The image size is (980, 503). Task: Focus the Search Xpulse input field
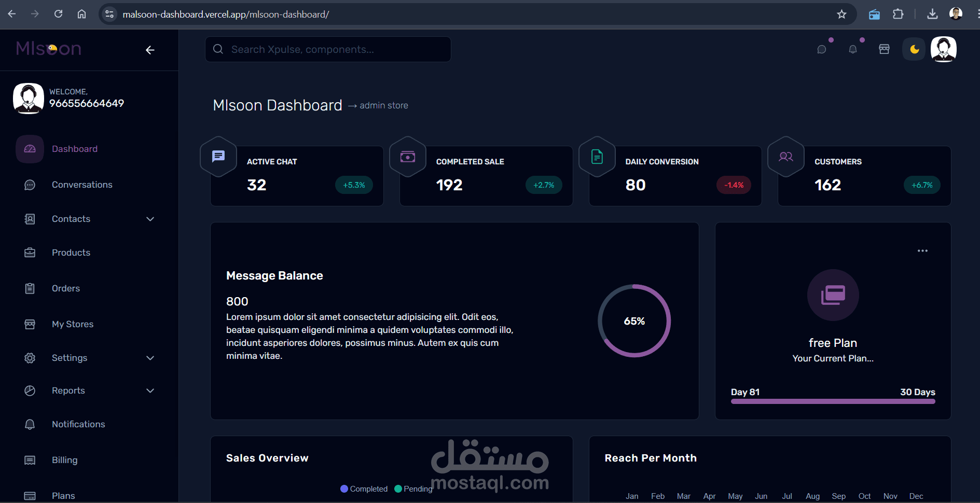click(328, 49)
